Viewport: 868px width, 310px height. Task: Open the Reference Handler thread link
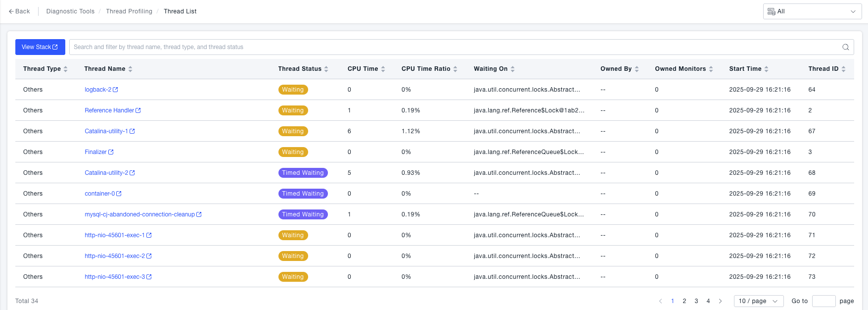(x=109, y=110)
